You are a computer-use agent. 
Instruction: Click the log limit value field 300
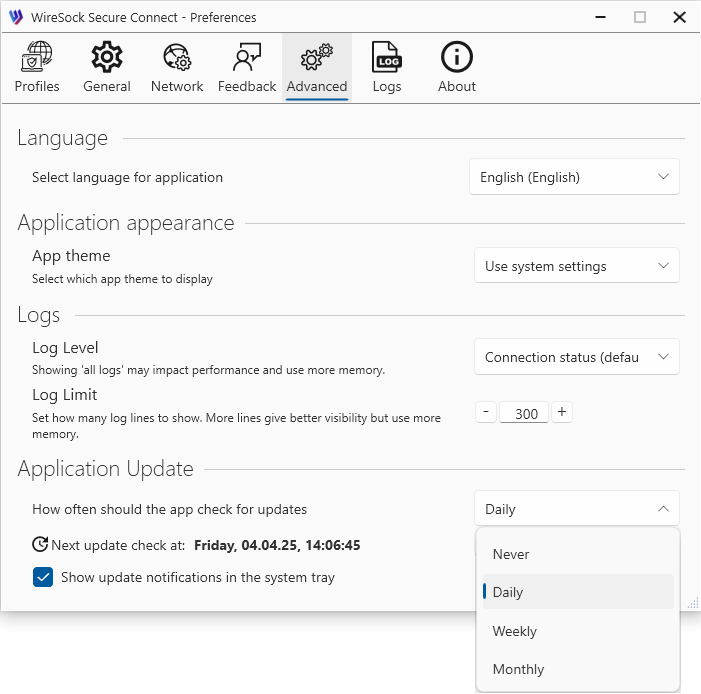point(524,413)
